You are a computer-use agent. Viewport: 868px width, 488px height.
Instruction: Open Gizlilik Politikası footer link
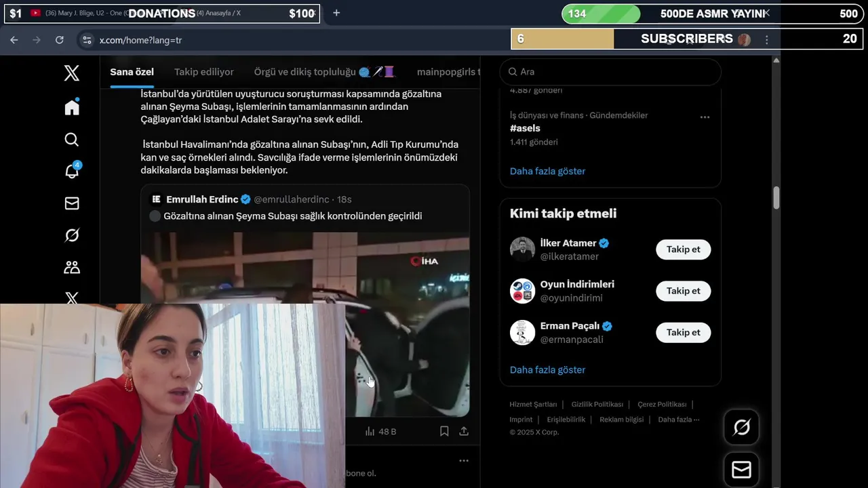(597, 405)
